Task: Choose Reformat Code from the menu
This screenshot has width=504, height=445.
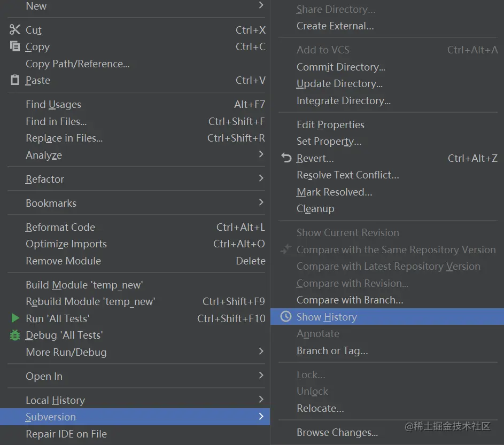Action: [60, 227]
